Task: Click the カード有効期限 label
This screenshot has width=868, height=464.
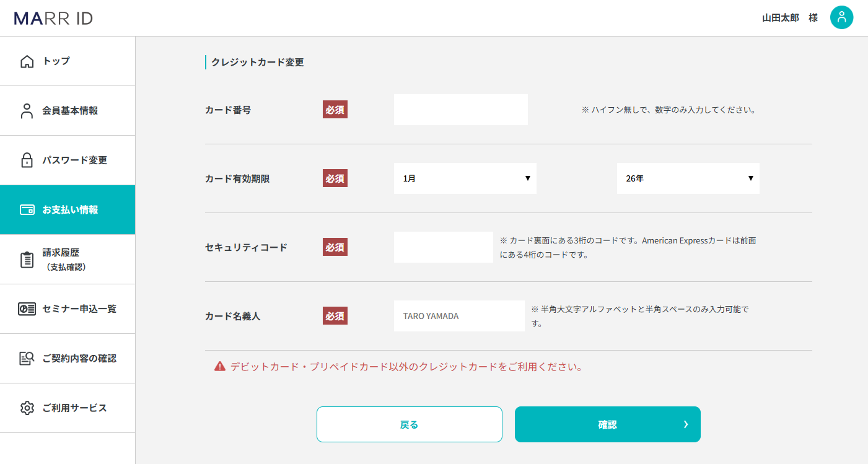Action: pos(237,179)
